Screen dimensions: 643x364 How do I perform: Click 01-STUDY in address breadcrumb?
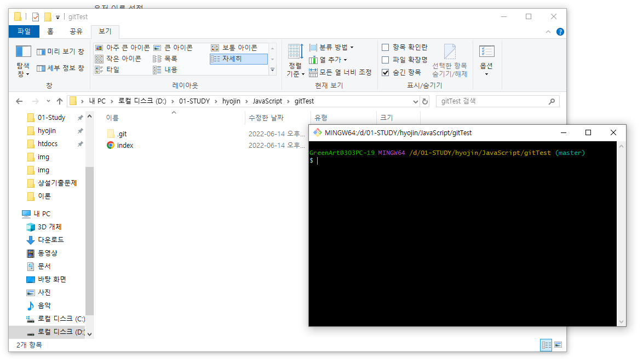pyautogui.click(x=194, y=101)
